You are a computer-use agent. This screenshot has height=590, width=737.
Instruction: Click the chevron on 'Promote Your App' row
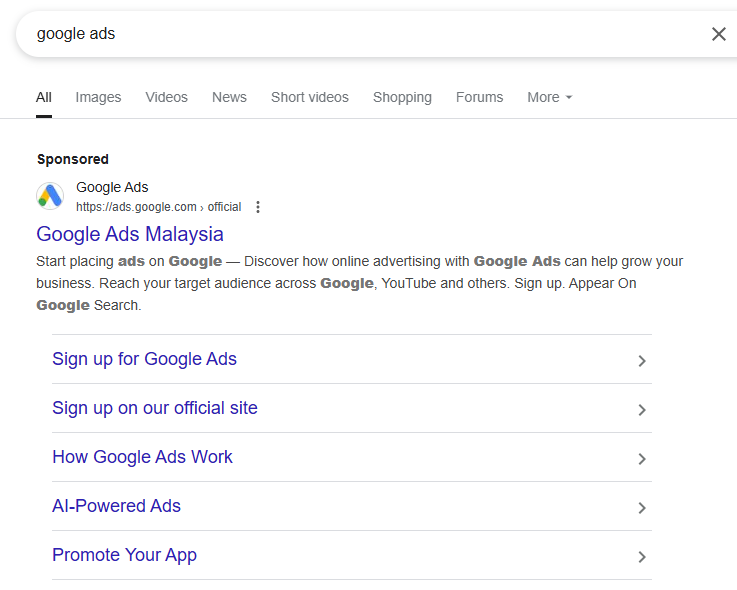point(642,557)
